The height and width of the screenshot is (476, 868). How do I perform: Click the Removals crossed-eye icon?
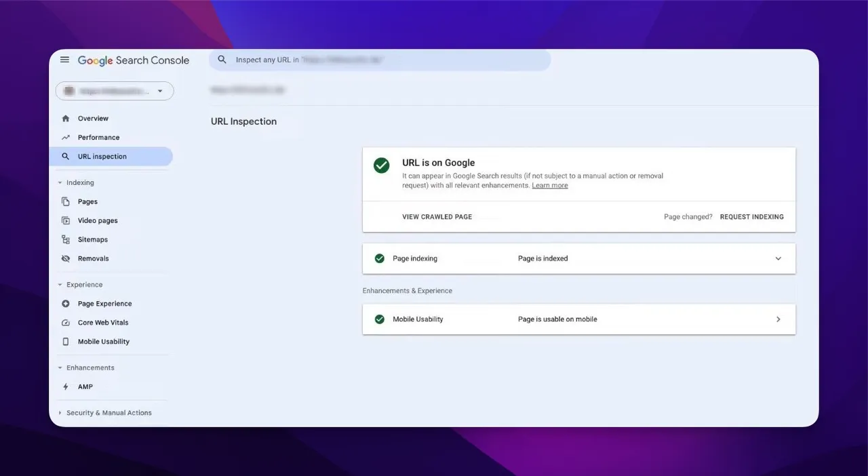pos(66,258)
